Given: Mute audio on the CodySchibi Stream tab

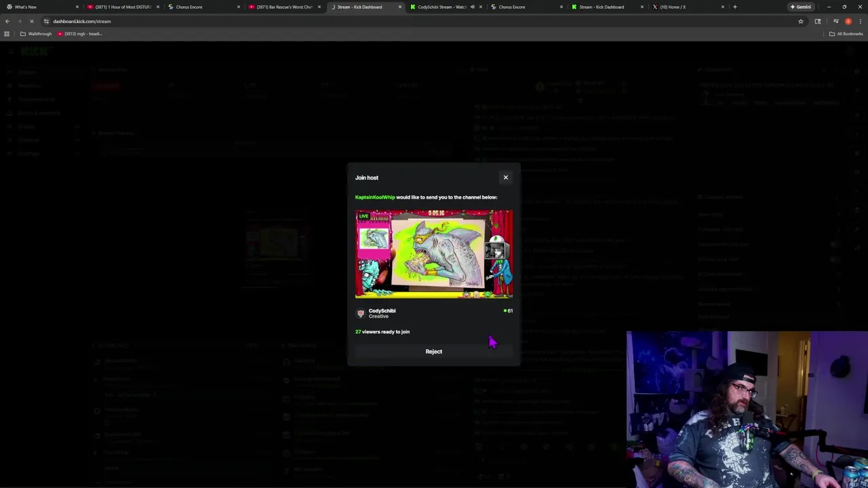Looking at the screenshot, I should point(472,7).
